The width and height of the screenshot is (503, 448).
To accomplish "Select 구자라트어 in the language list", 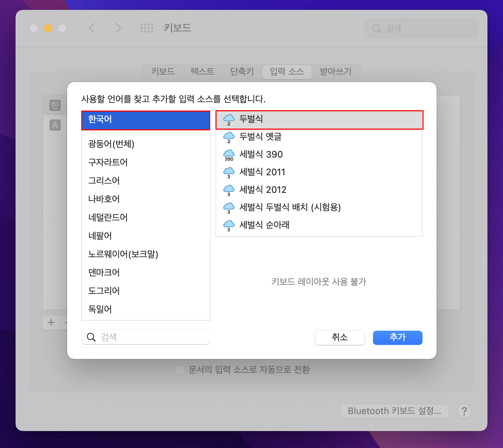I will [146, 163].
